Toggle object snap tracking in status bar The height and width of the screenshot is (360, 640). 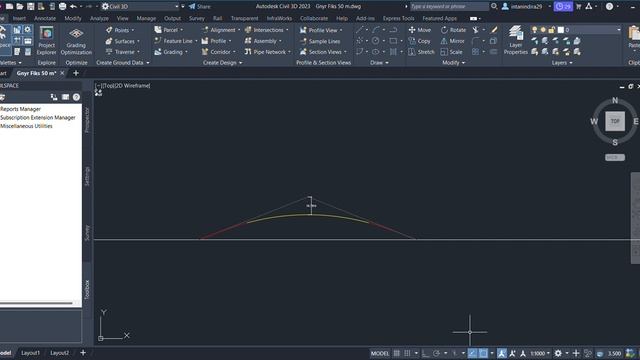click(472, 353)
